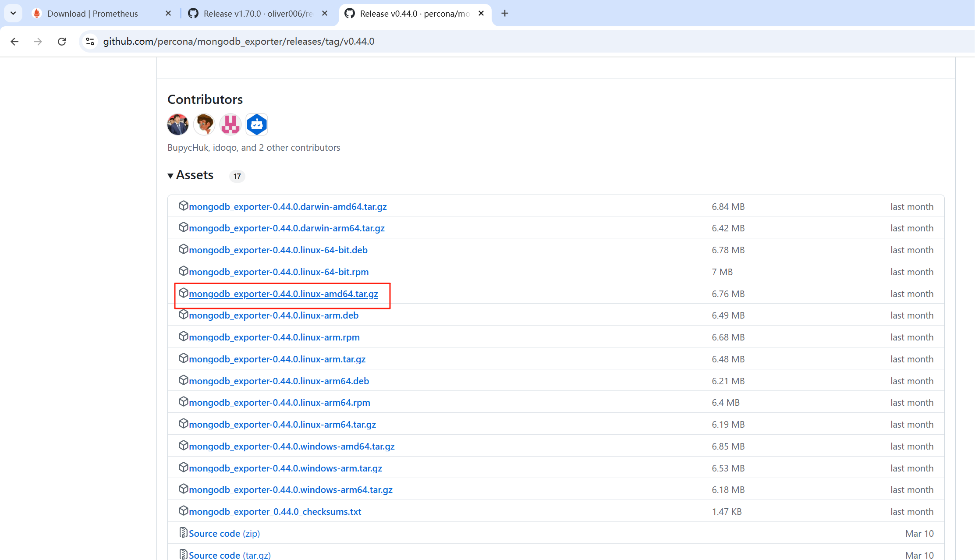Click the blue bot contributor avatar
This screenshot has height=560, width=975.
point(257,124)
